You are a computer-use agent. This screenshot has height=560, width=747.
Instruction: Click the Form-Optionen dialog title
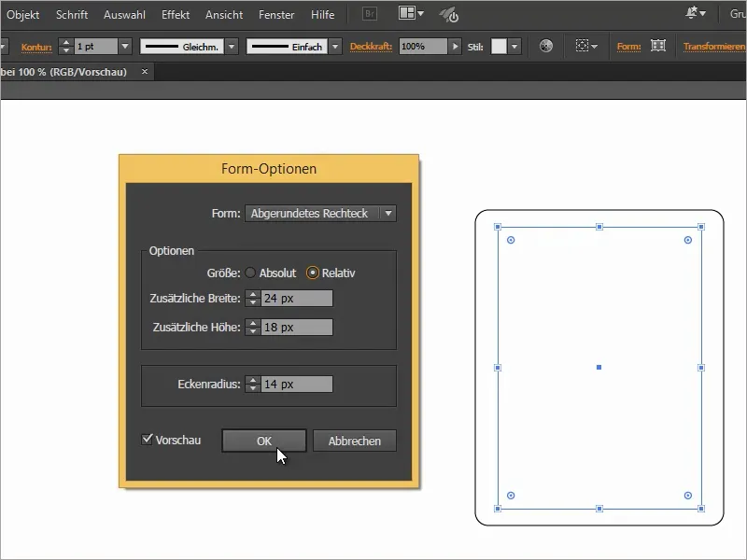tap(269, 169)
